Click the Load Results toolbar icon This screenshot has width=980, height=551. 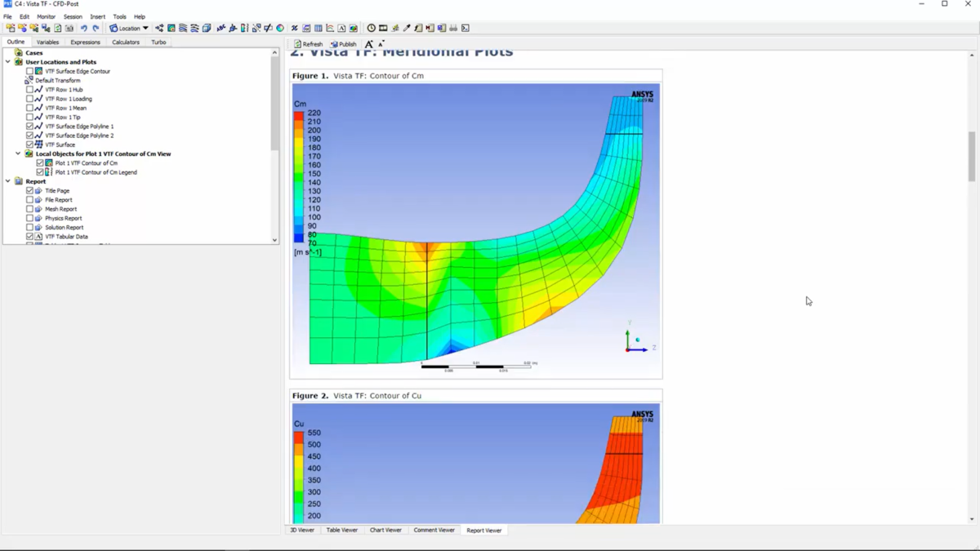[x=10, y=28]
